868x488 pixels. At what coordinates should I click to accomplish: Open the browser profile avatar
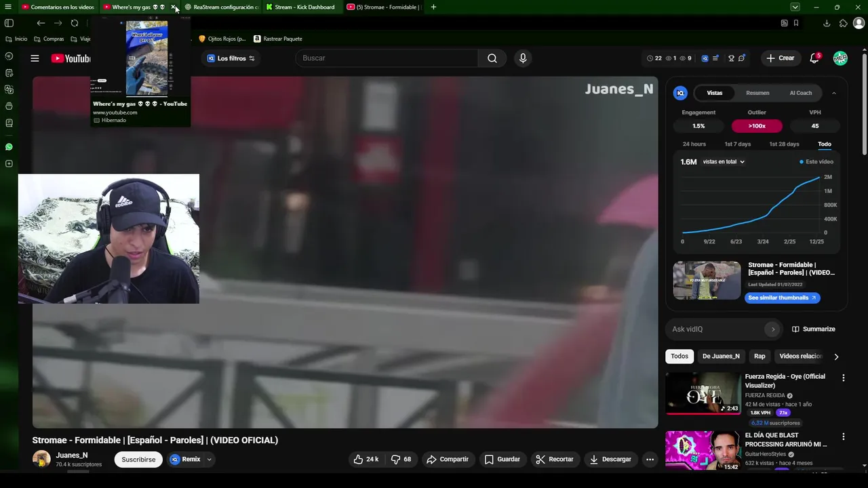(859, 23)
